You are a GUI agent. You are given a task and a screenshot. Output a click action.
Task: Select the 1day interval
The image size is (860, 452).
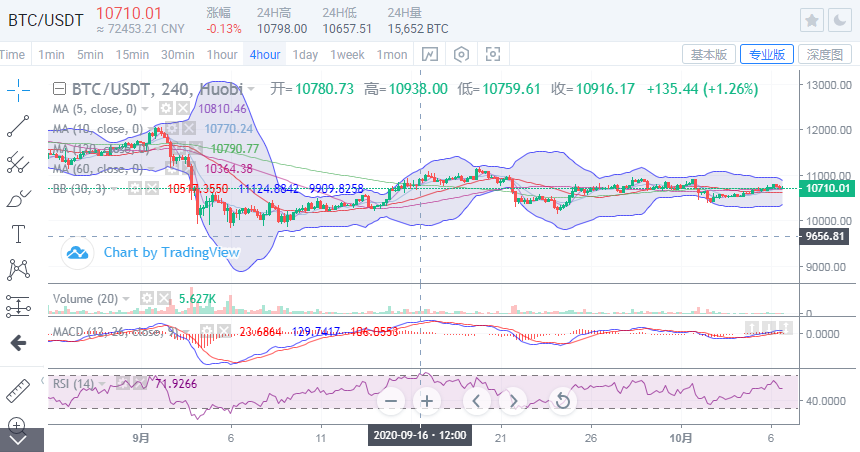[305, 54]
